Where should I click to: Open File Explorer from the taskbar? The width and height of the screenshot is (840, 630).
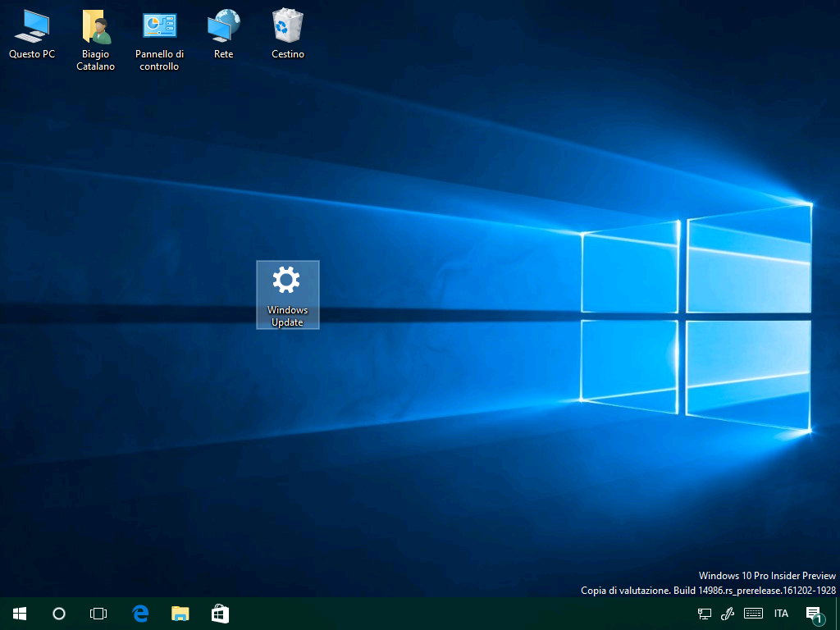pyautogui.click(x=180, y=614)
